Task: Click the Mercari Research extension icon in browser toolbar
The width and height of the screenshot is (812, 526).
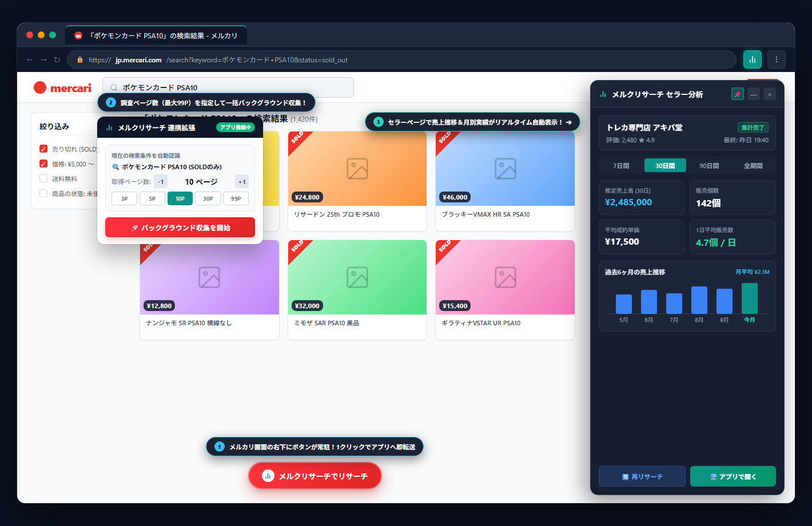Action: (x=753, y=59)
